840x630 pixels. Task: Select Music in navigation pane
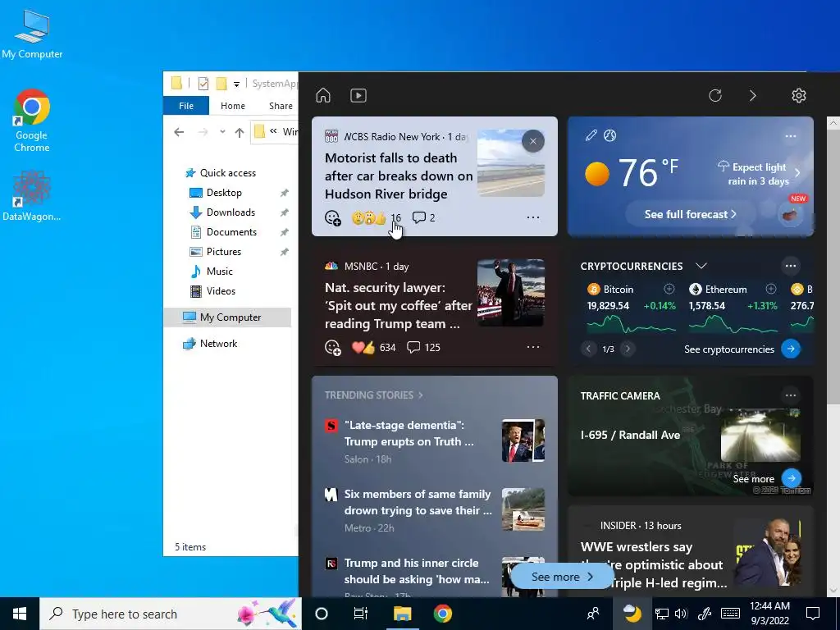coord(219,272)
